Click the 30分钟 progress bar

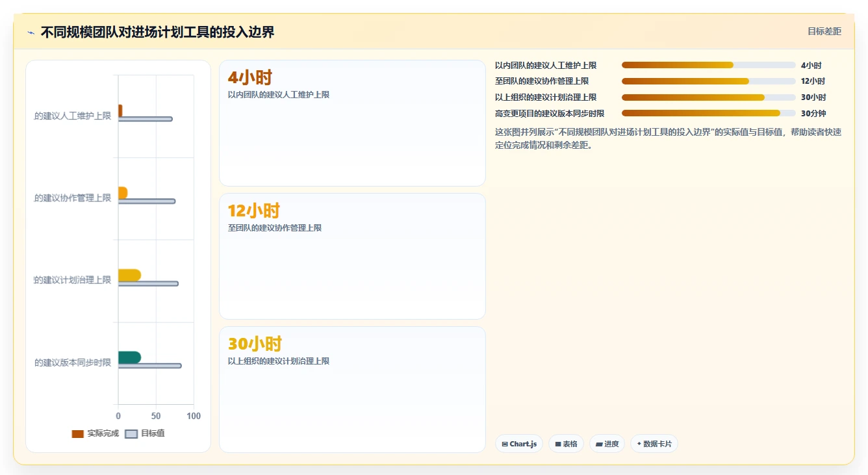[x=709, y=113]
